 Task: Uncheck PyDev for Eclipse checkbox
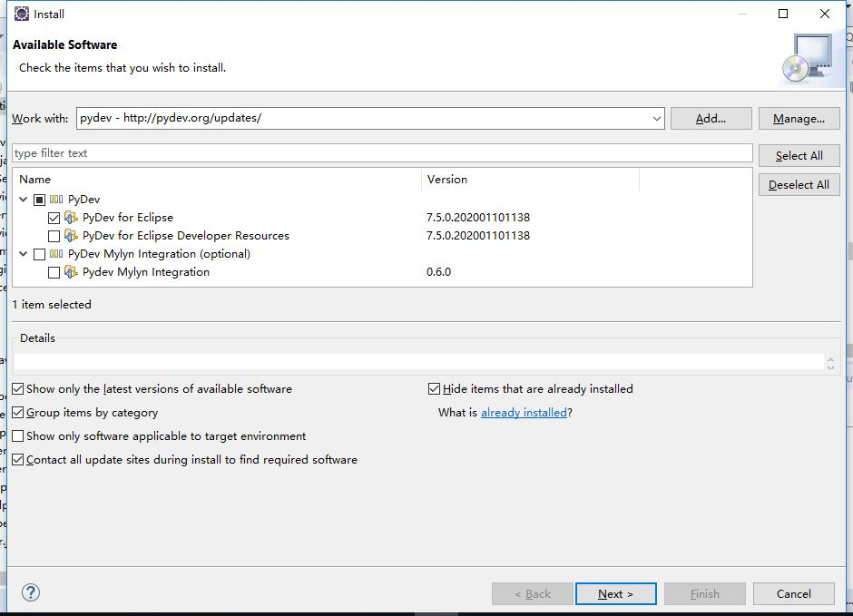click(x=54, y=218)
